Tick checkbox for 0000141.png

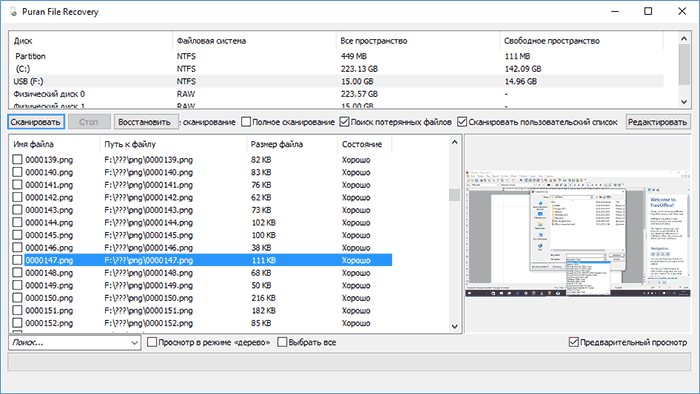[17, 184]
